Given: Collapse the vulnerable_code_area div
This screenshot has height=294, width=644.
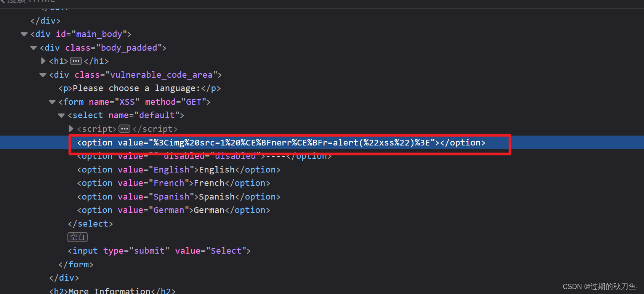Looking at the screenshot, I should point(43,75).
